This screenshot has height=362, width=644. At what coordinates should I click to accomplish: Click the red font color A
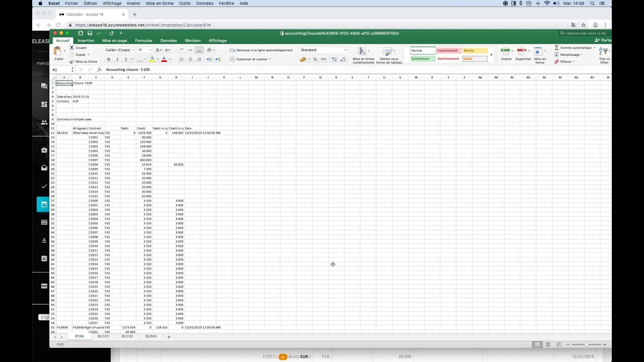[x=164, y=59]
